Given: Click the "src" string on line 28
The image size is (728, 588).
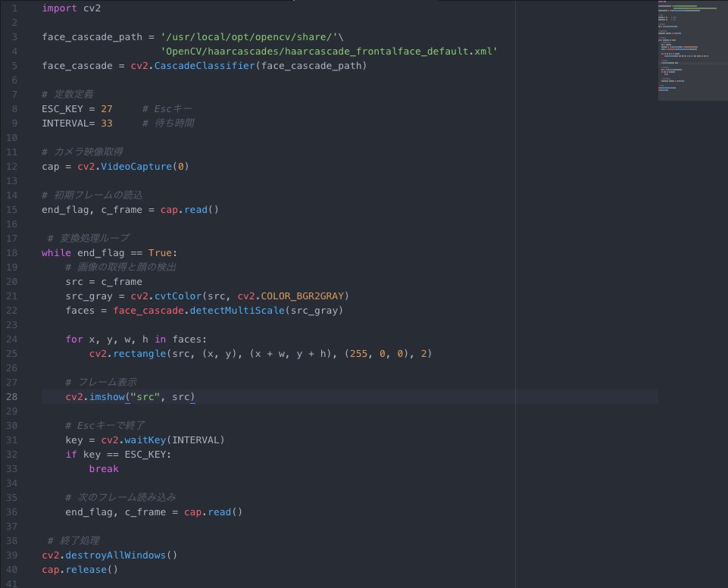Looking at the screenshot, I should pos(145,397).
